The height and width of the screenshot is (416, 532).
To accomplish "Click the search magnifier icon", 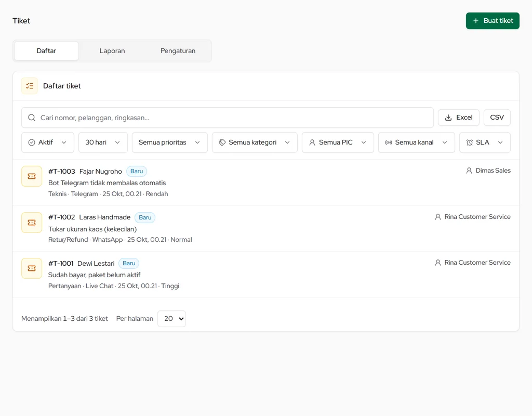I will pyautogui.click(x=32, y=118).
